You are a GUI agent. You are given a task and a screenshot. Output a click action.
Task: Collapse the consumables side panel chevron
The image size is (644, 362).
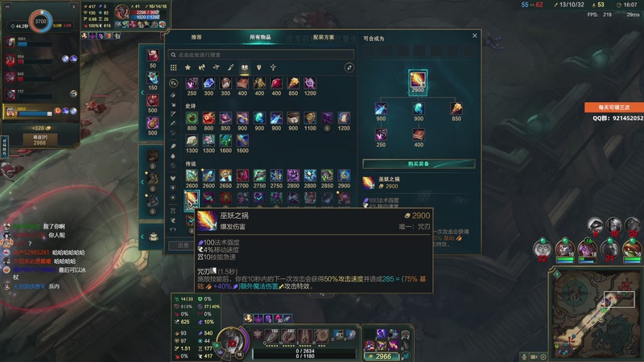coord(142,93)
